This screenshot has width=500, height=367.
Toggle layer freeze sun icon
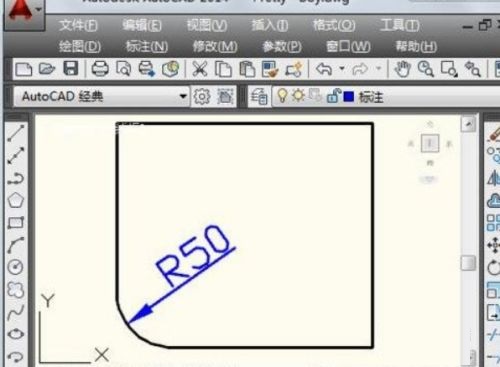pos(298,96)
